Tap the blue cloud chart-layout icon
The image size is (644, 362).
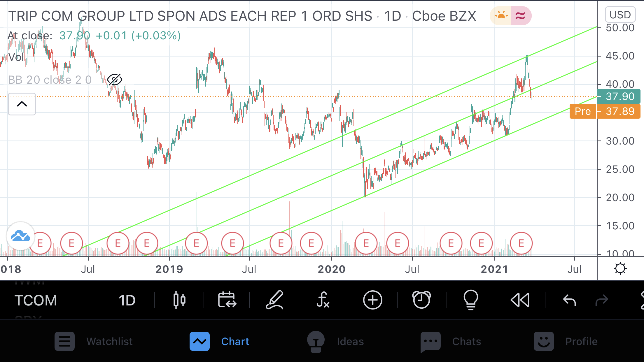pos(20,236)
